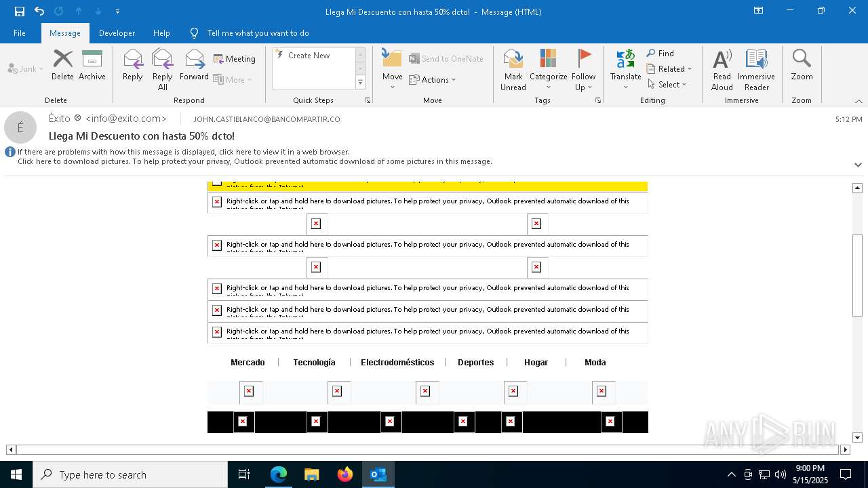Open the Translate tool

pyautogui.click(x=625, y=70)
